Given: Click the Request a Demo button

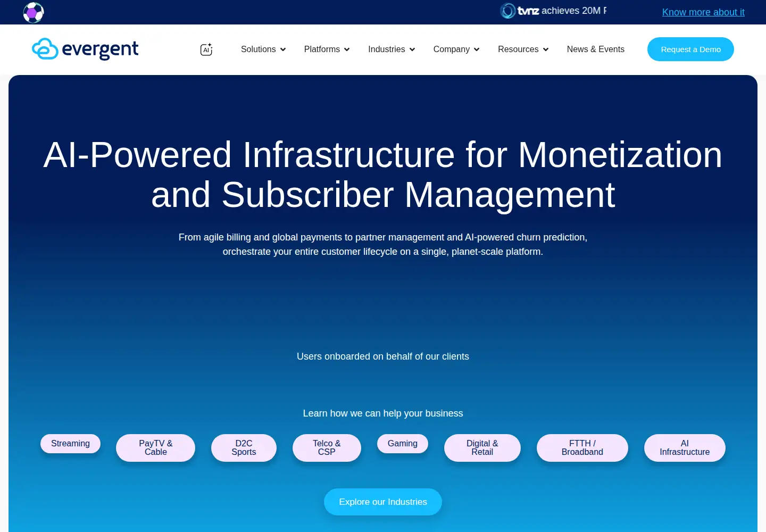Looking at the screenshot, I should pyautogui.click(x=690, y=49).
